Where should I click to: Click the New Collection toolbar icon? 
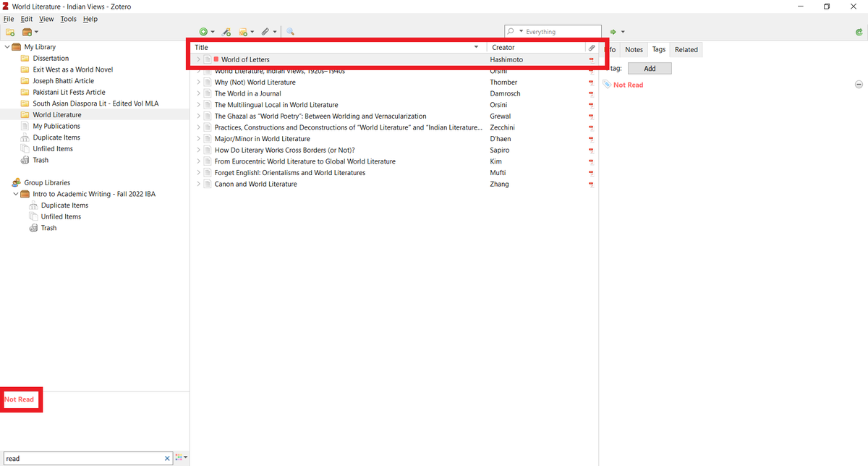(x=10, y=32)
